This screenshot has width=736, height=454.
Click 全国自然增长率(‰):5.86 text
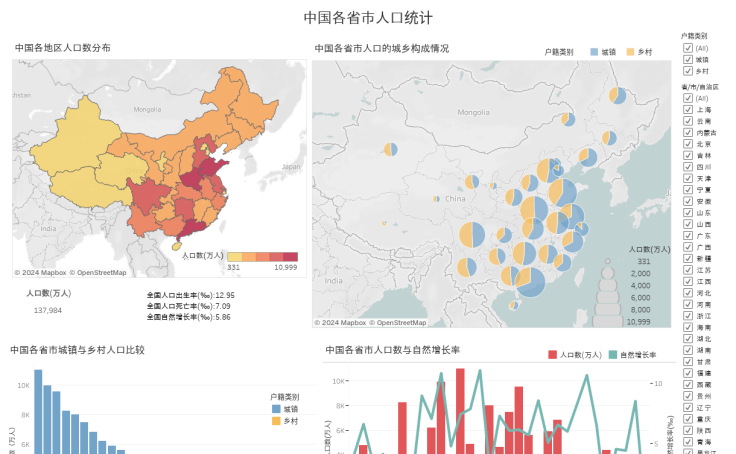(189, 317)
